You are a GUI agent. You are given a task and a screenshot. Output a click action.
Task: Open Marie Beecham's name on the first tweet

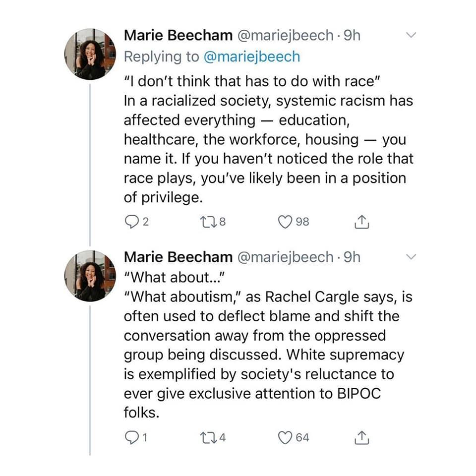[x=178, y=35]
